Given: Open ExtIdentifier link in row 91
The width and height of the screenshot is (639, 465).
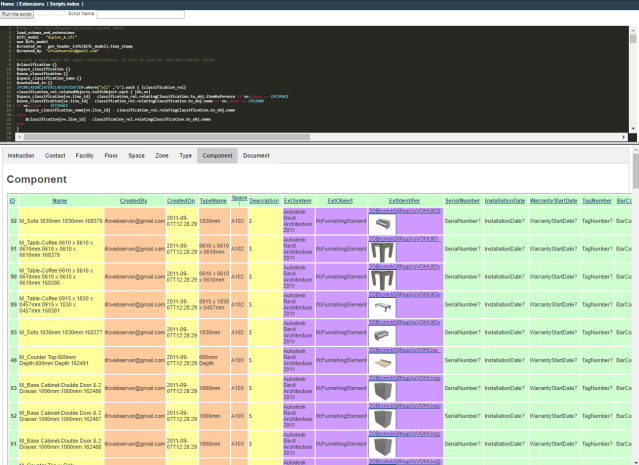Looking at the screenshot, I should click(x=405, y=239).
